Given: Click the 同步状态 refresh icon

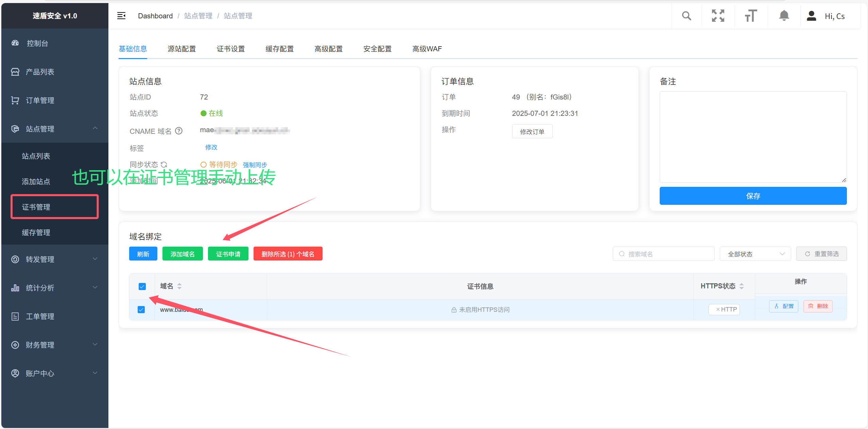Looking at the screenshot, I should point(164,165).
